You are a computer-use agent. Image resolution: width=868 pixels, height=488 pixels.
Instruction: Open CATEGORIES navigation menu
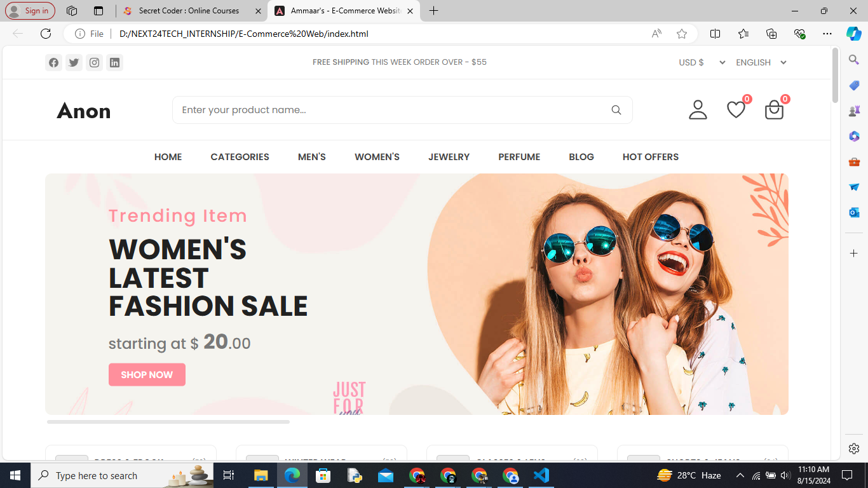pyautogui.click(x=240, y=157)
